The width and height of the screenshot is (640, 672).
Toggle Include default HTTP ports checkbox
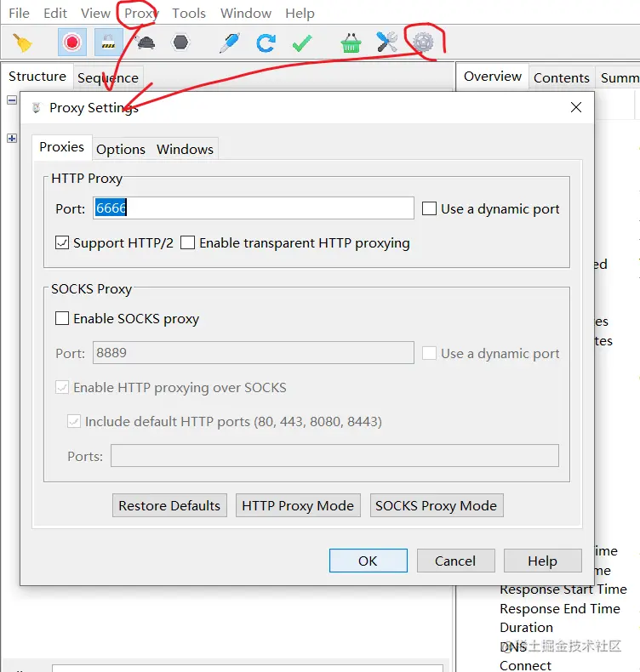click(74, 421)
